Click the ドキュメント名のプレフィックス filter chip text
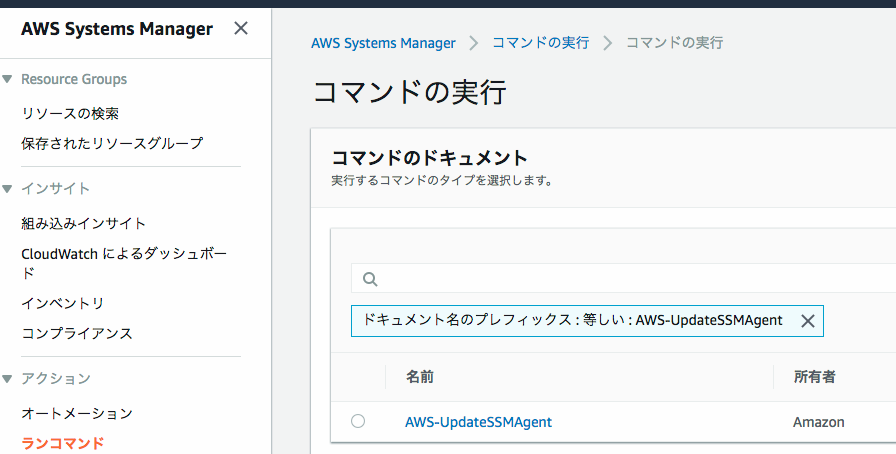 point(573,320)
